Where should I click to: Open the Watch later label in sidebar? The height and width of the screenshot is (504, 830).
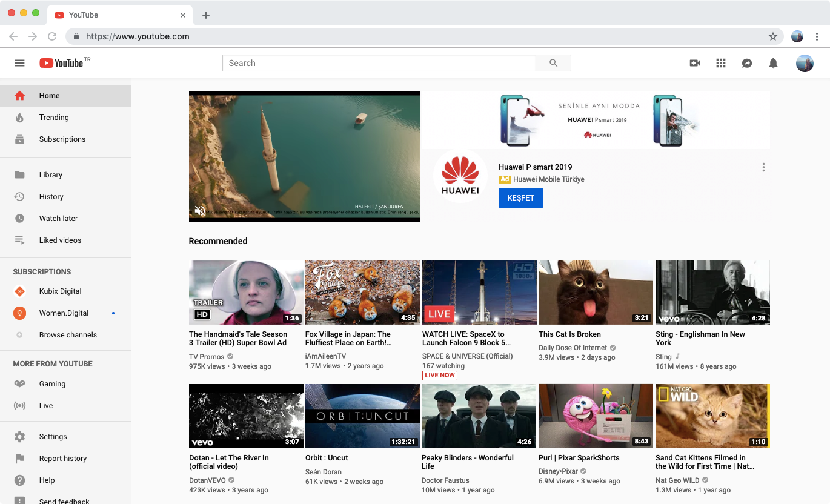[x=59, y=219]
